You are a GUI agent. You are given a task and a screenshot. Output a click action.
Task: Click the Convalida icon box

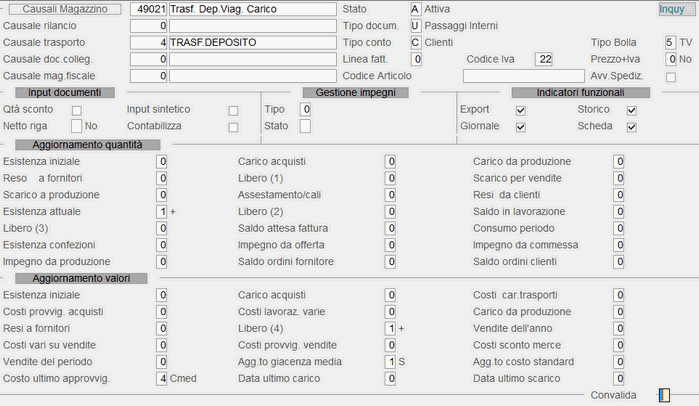pos(664,395)
